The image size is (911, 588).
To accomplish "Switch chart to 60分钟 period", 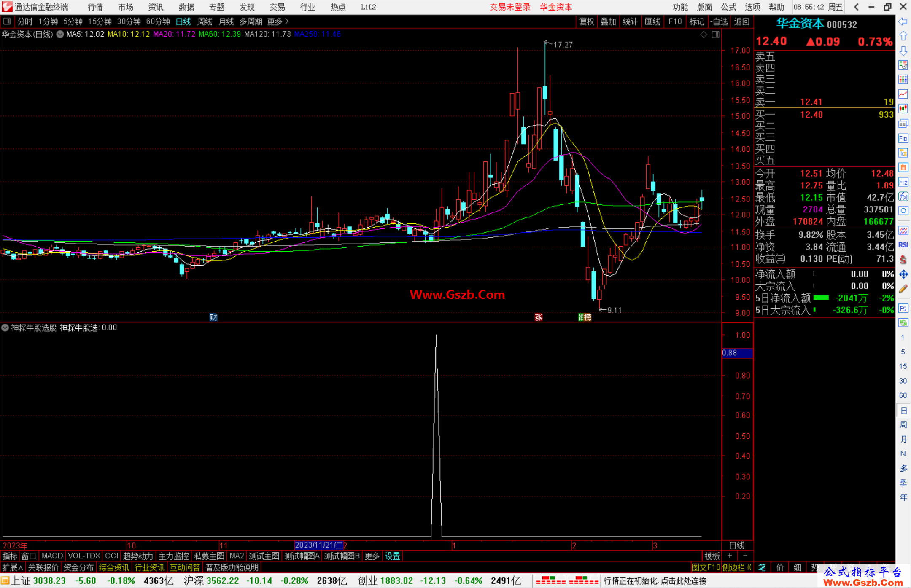I will [158, 21].
